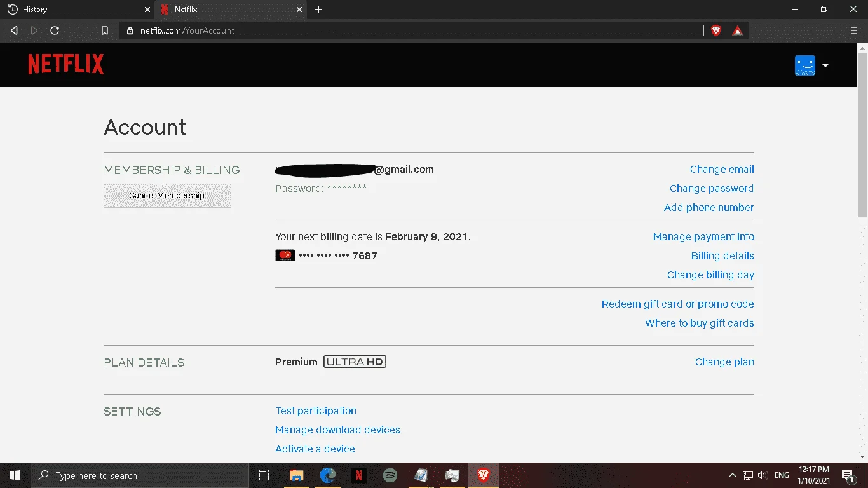View Billing details link

click(722, 256)
